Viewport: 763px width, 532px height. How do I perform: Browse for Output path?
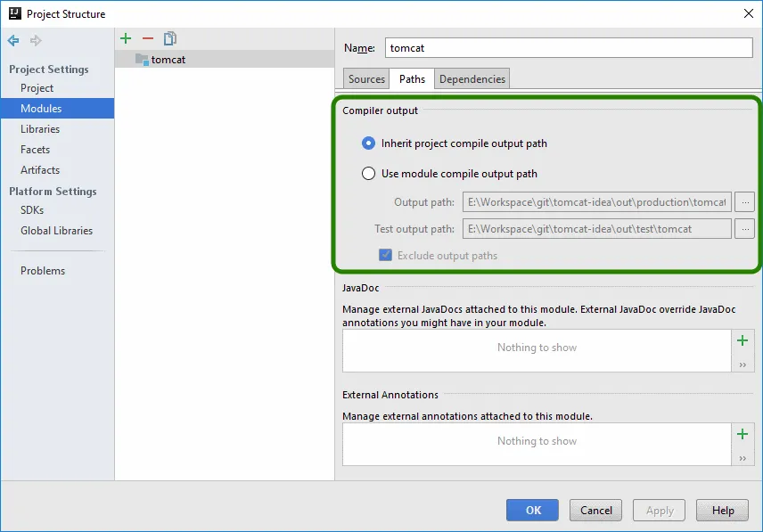click(x=744, y=201)
